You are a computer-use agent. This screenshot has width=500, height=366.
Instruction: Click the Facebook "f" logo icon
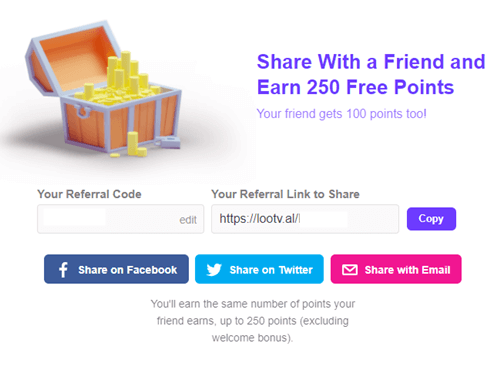click(x=63, y=269)
